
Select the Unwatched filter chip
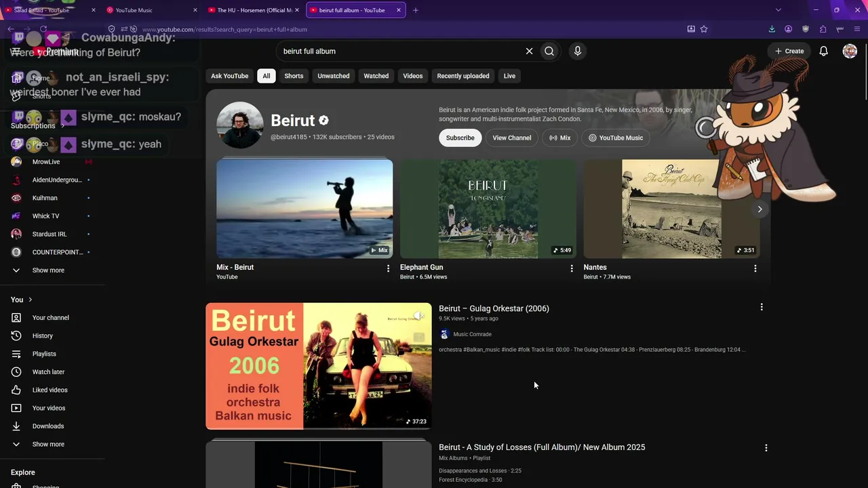[334, 76]
